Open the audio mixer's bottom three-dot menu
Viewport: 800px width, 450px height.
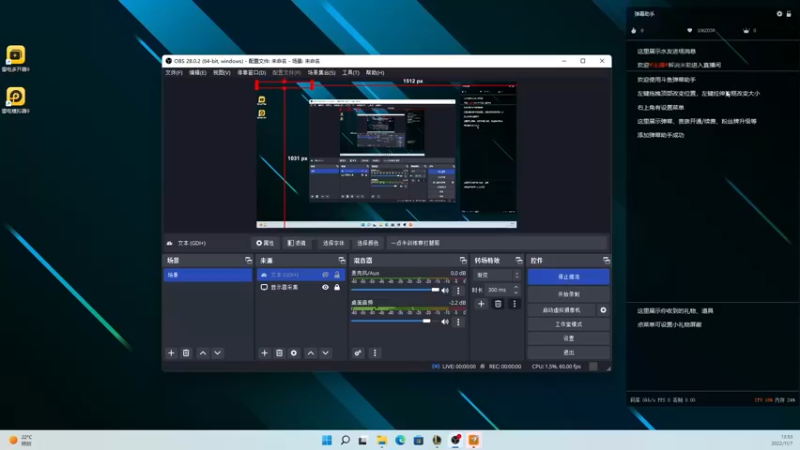pyautogui.click(x=375, y=353)
